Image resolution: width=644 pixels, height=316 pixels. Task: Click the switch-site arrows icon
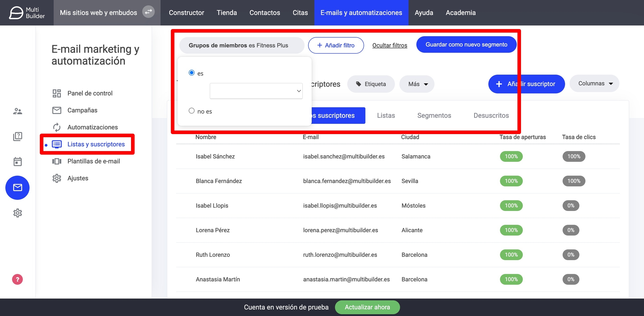coord(148,12)
